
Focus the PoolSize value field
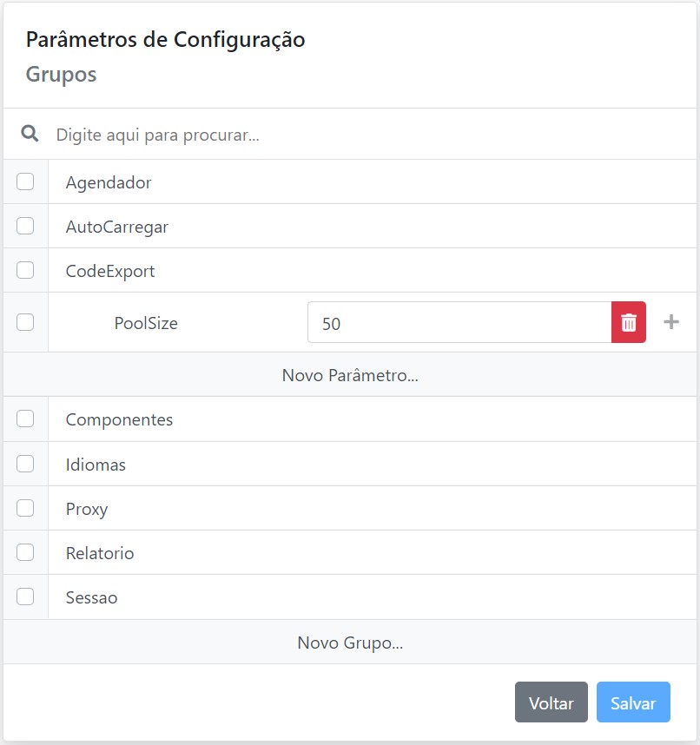pos(459,323)
